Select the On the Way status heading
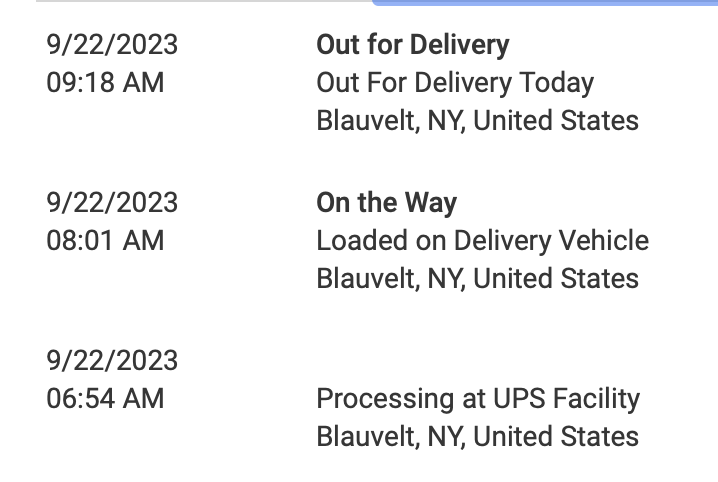 pos(386,203)
